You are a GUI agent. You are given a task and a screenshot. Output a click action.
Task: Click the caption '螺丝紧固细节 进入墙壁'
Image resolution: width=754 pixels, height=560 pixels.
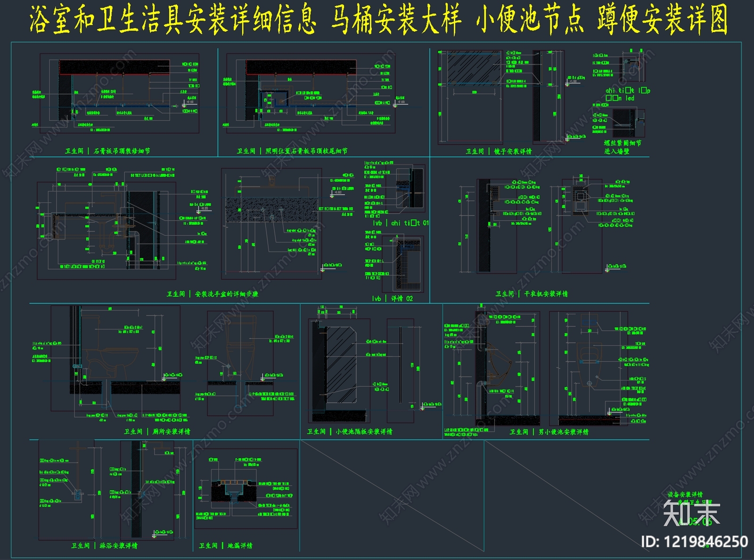[x=623, y=147]
